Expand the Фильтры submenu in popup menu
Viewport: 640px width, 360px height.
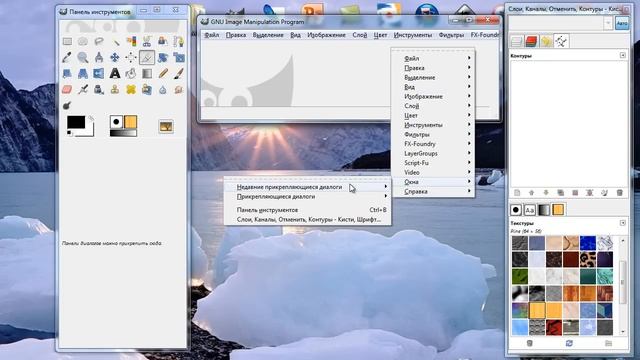point(433,134)
